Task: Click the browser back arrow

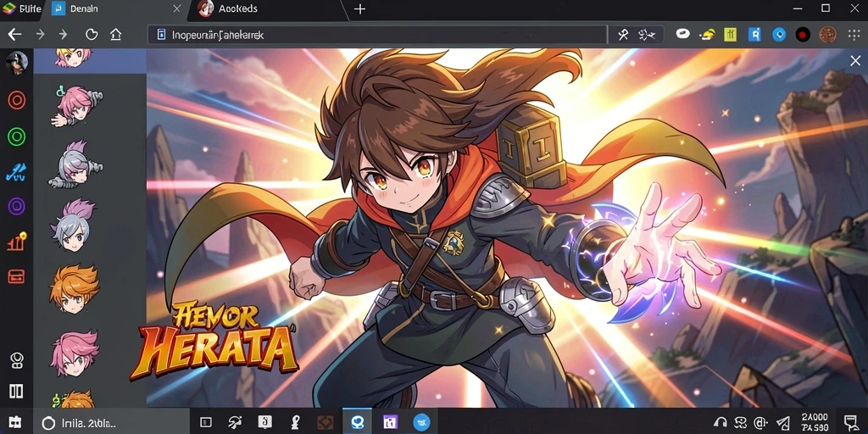Action: click(x=14, y=34)
